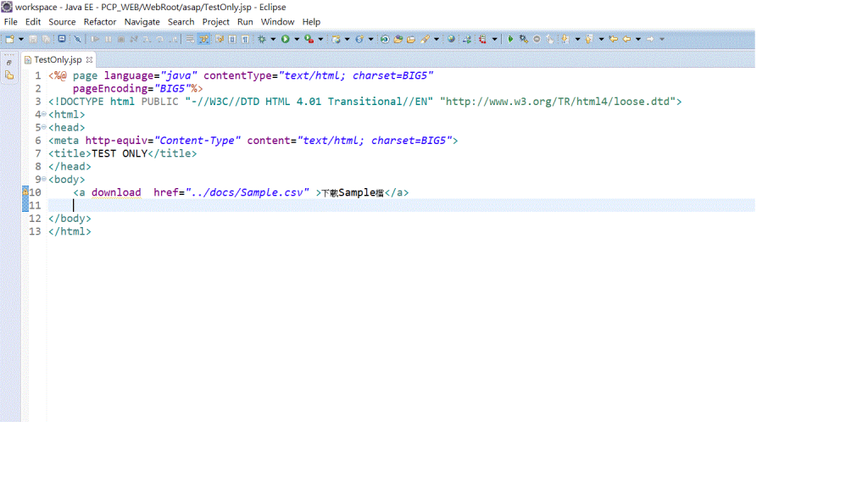Click the Step Over icon
Viewport: 868px width, 488px height.
click(x=159, y=39)
